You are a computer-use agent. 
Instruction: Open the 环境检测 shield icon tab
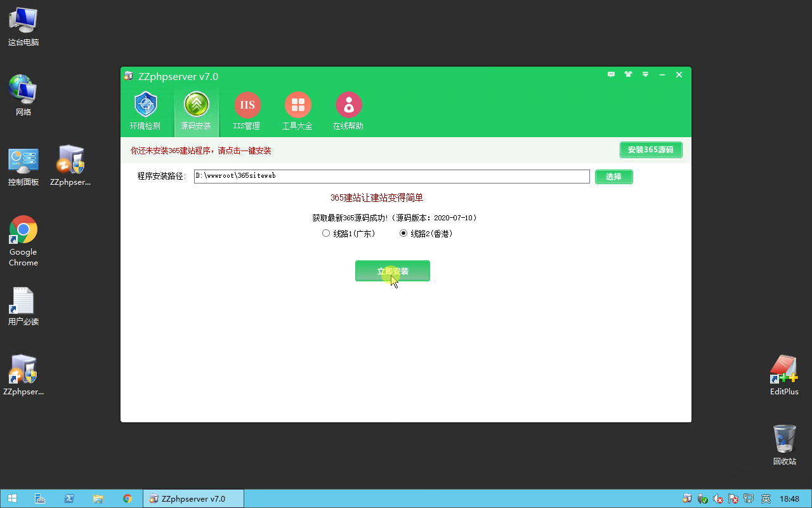pos(145,112)
